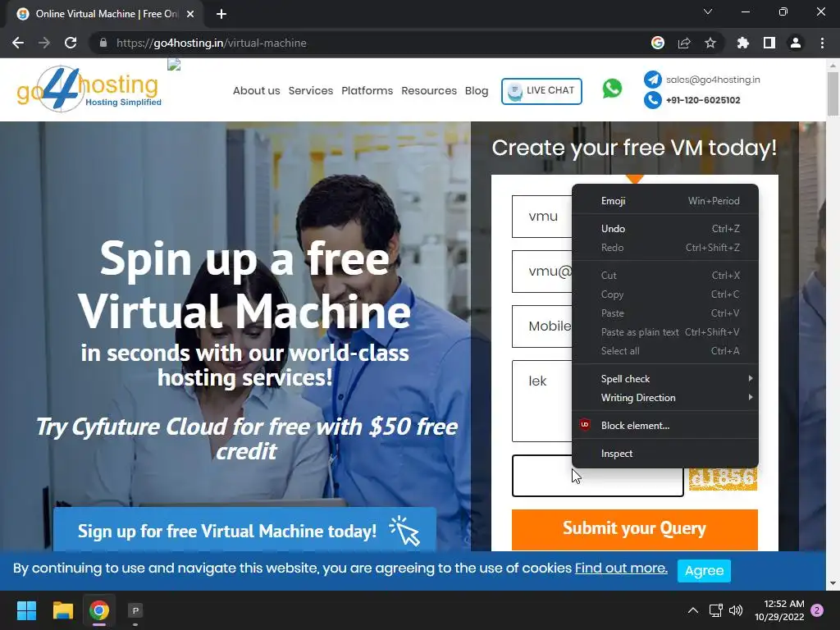Open Find out more cookies link
The width and height of the screenshot is (840, 630).
click(621, 568)
